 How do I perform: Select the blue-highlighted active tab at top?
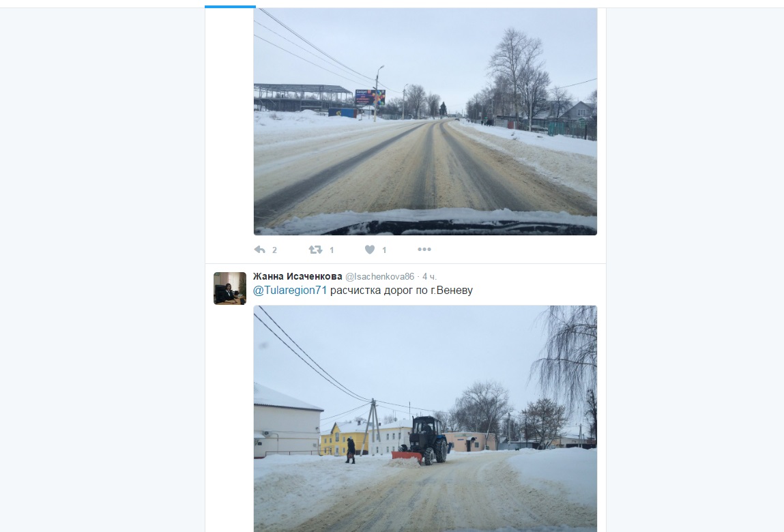coord(231,7)
